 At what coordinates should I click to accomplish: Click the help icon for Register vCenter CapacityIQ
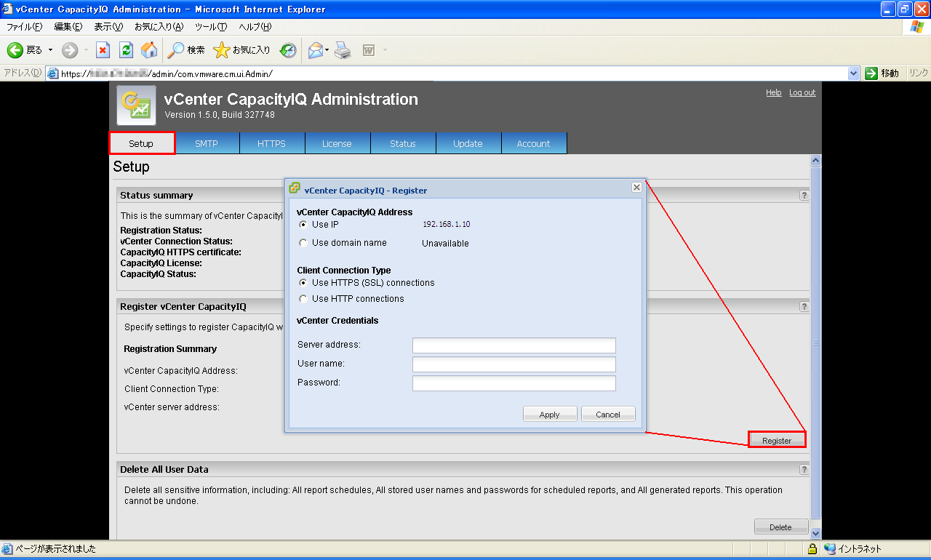[x=804, y=307]
